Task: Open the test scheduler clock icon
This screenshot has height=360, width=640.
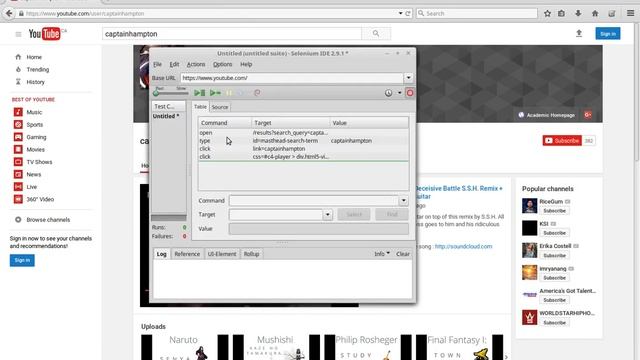Action: point(389,93)
